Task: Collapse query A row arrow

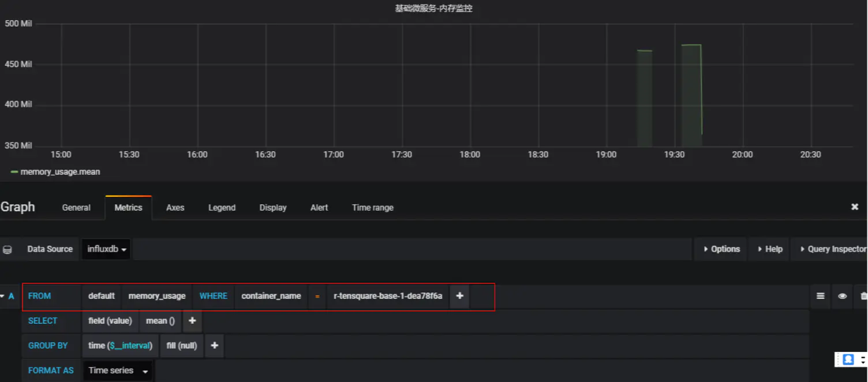Action: [x=2, y=296]
